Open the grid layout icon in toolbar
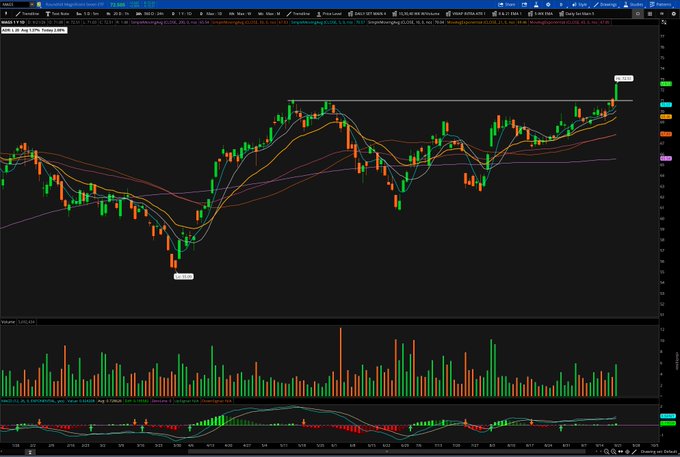The width and height of the screenshot is (680, 457). click(650, 13)
